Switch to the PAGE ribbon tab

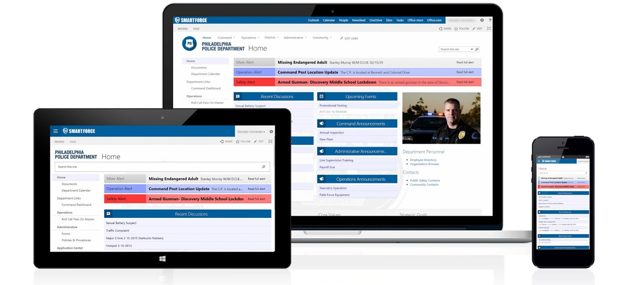[x=195, y=28]
